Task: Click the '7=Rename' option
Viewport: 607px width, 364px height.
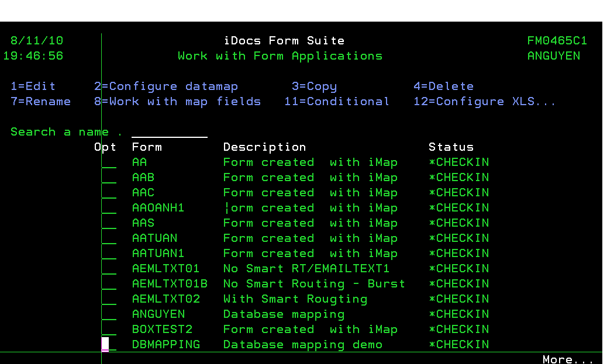Action: tap(41, 102)
